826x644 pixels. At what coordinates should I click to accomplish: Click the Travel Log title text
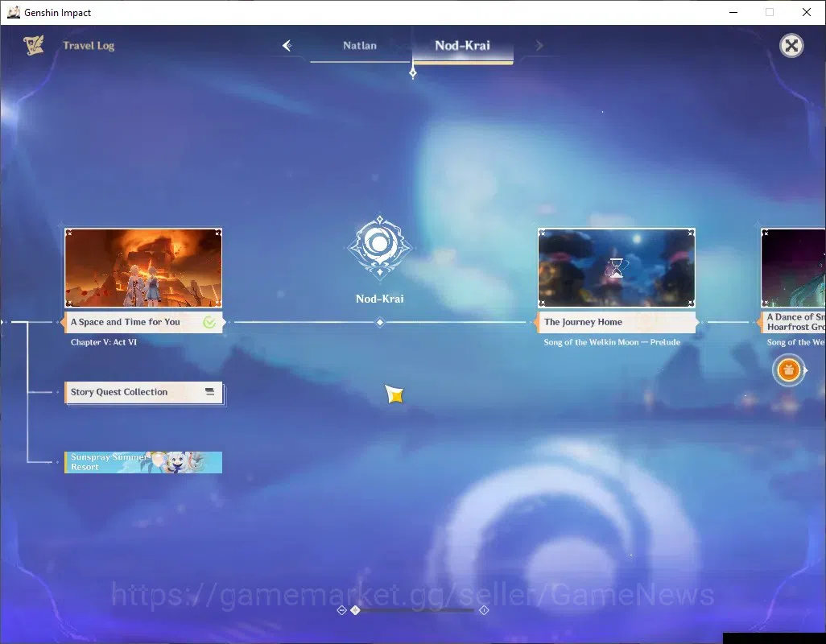click(89, 46)
